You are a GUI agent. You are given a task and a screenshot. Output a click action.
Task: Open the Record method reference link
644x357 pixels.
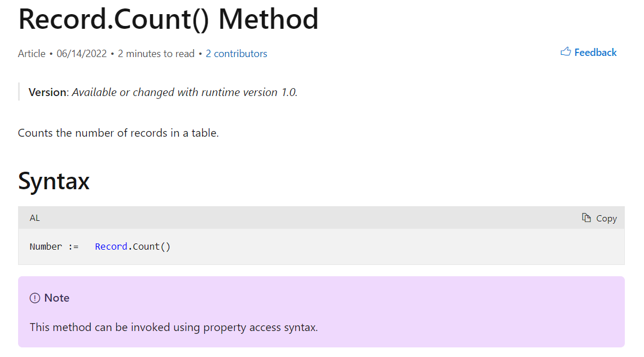pyautogui.click(x=111, y=246)
